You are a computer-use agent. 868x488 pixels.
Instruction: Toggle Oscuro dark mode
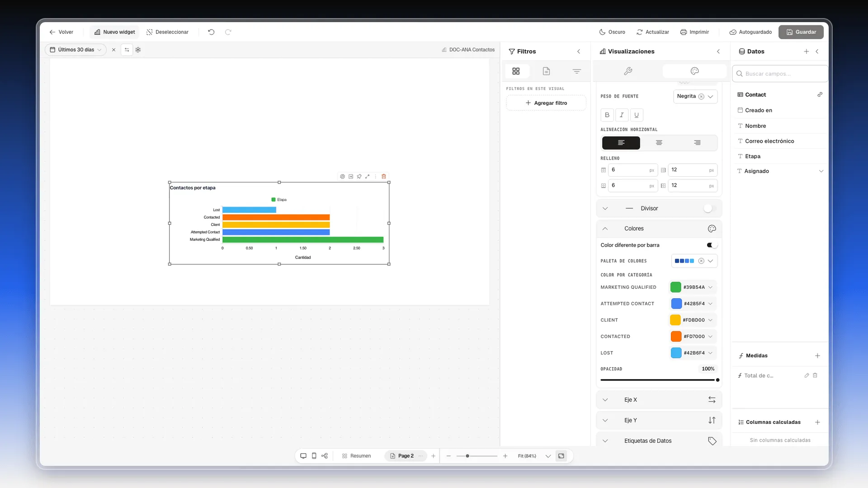(612, 32)
